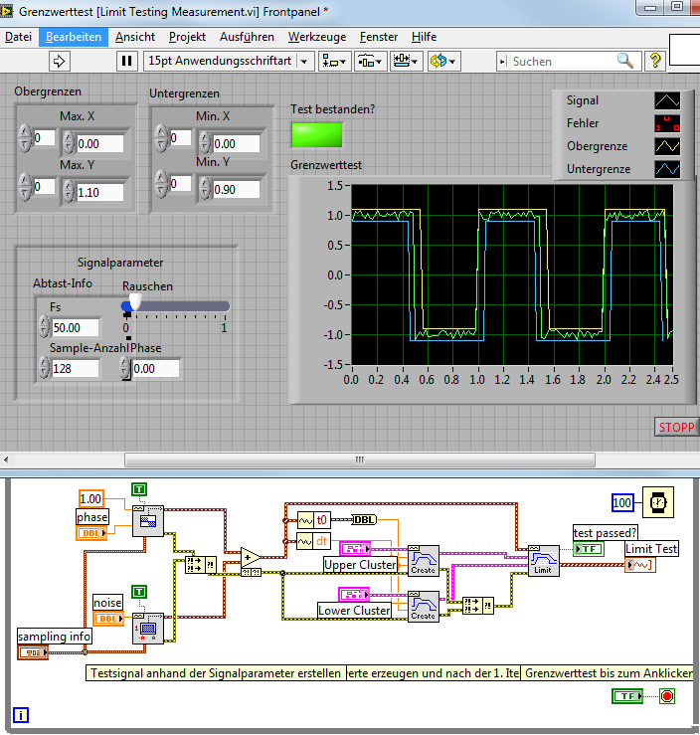
Task: Click the Limit test node in diagram
Action: coord(543,560)
